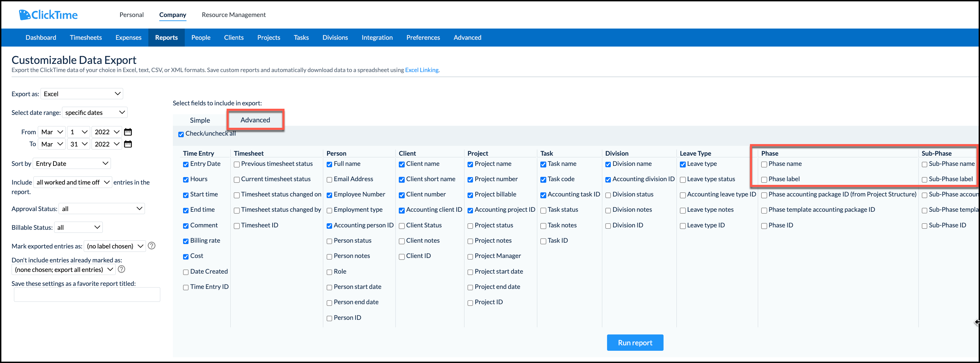This screenshot has width=980, height=363.
Task: Open the Projects menu
Action: [x=268, y=37]
